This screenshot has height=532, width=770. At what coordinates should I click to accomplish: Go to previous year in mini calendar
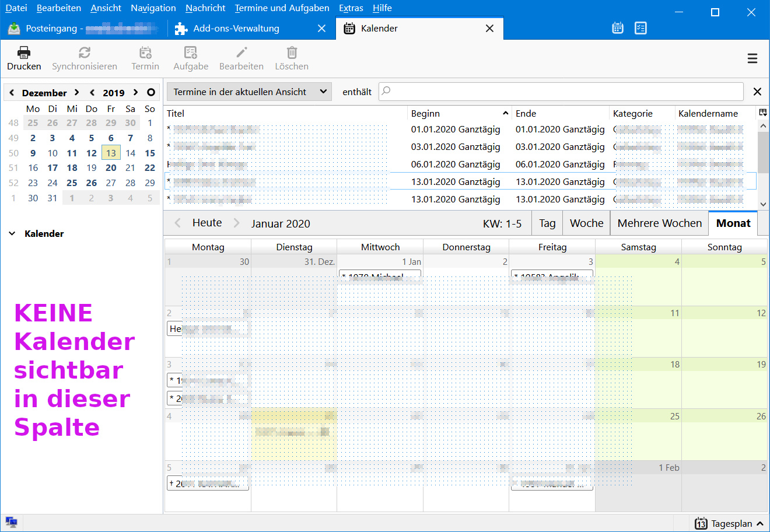pos(92,92)
